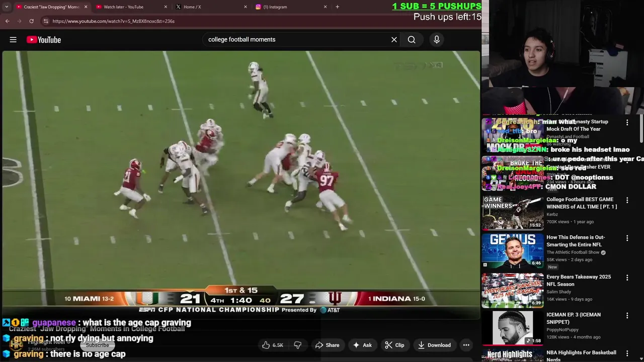Switch to the Home / X tab

tap(210, 7)
